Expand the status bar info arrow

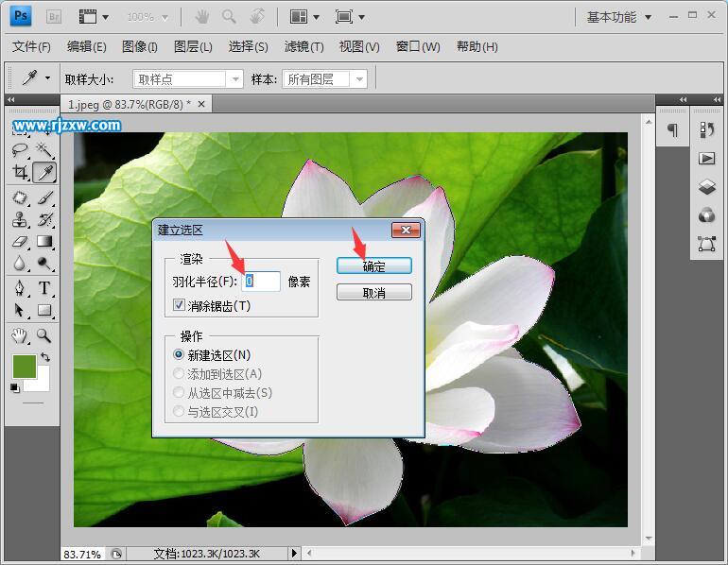coord(294,553)
